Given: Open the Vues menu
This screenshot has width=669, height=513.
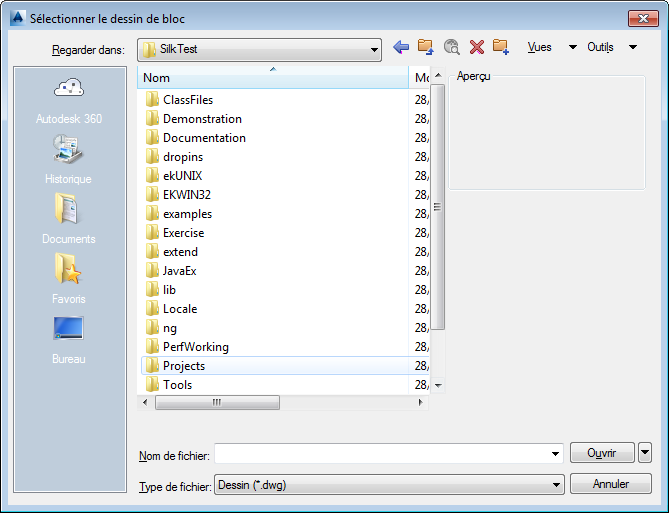Looking at the screenshot, I should pyautogui.click(x=539, y=47).
